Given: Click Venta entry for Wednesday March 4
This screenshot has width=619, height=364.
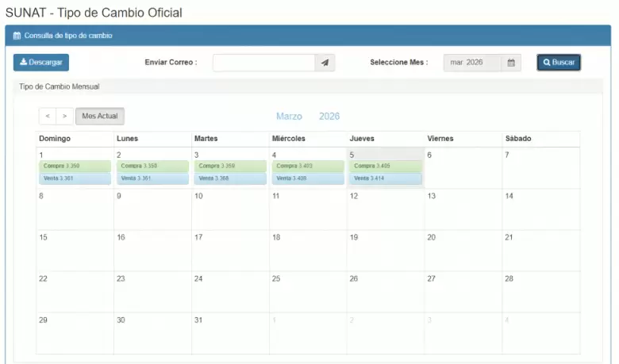Looking at the screenshot, I should click(308, 178).
